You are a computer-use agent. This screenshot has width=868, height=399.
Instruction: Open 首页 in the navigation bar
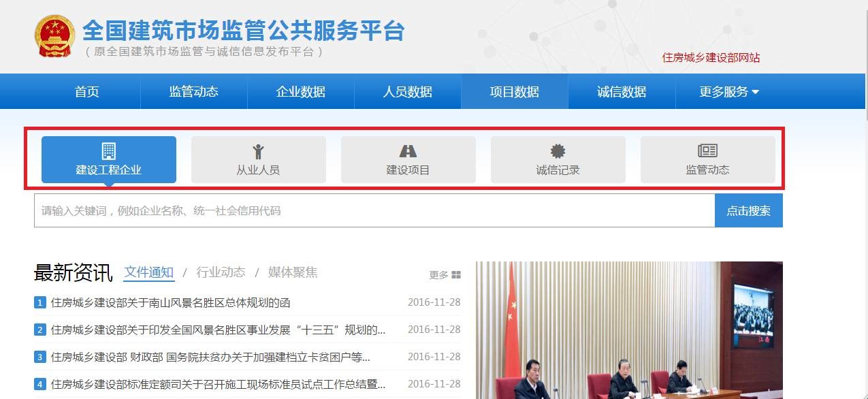(x=87, y=92)
